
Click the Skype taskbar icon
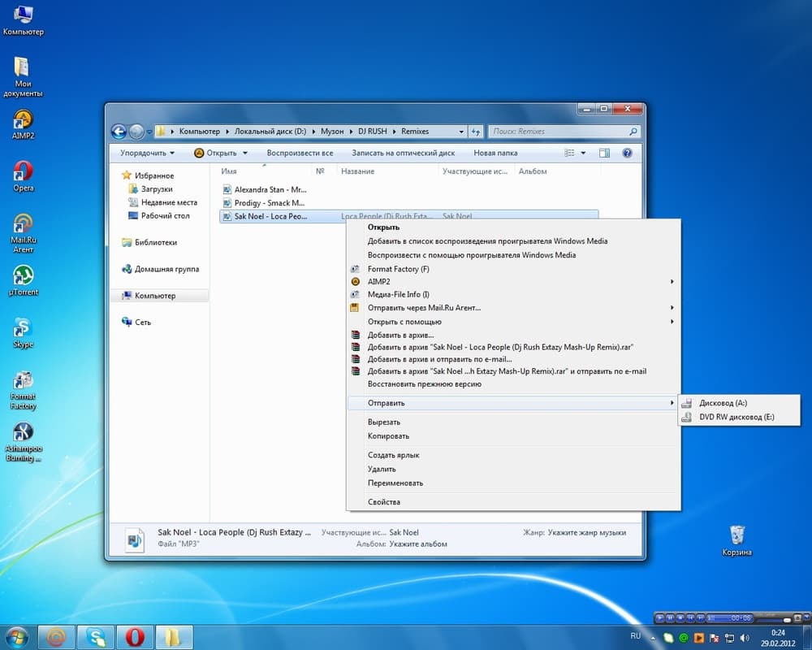tap(96, 637)
